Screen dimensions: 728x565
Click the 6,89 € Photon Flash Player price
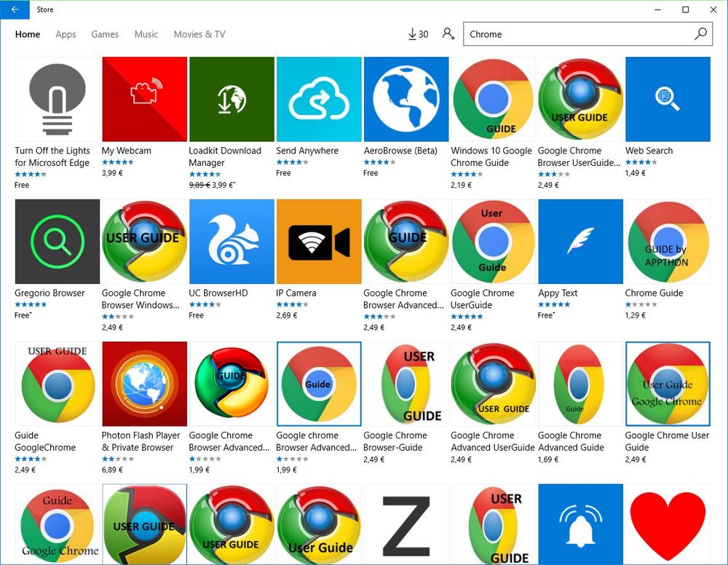tap(112, 470)
